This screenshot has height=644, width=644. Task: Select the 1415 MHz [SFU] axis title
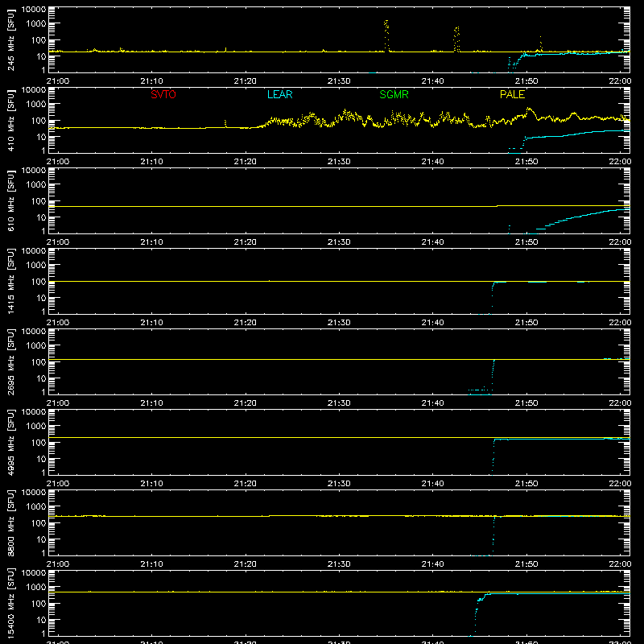11,281
